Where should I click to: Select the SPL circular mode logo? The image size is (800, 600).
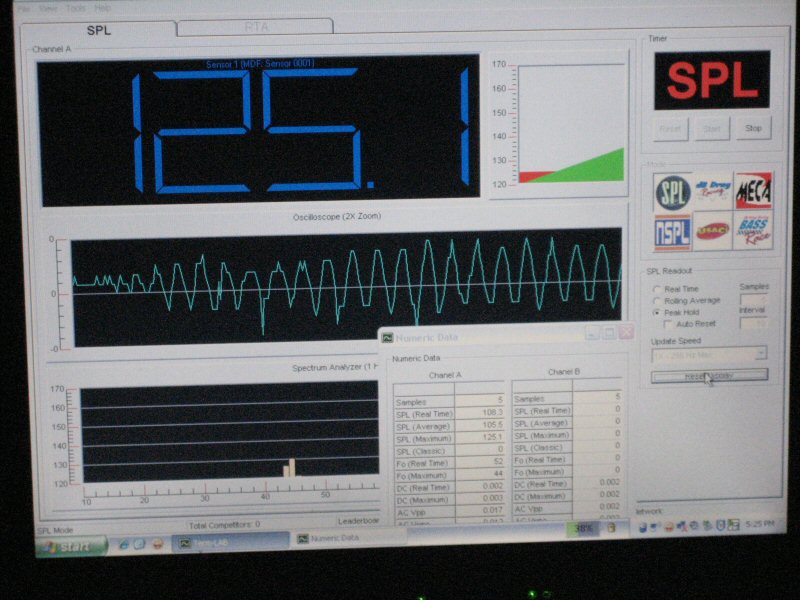click(x=673, y=193)
